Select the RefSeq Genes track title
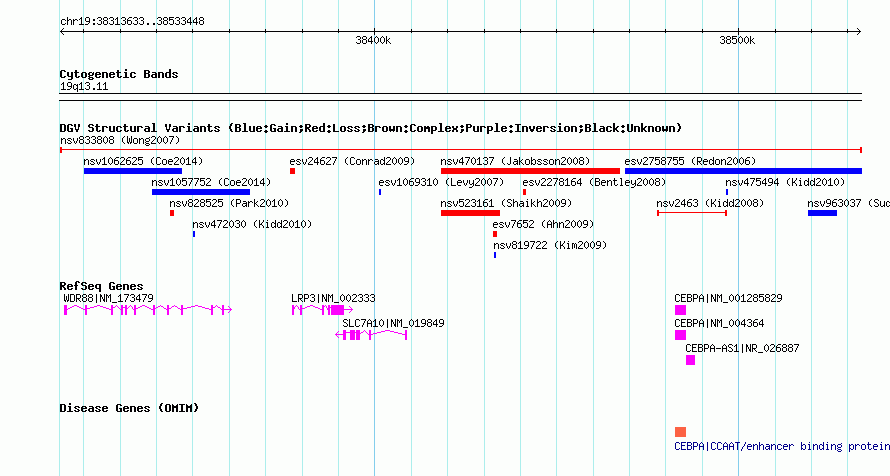The width and height of the screenshot is (890, 476). [x=101, y=286]
